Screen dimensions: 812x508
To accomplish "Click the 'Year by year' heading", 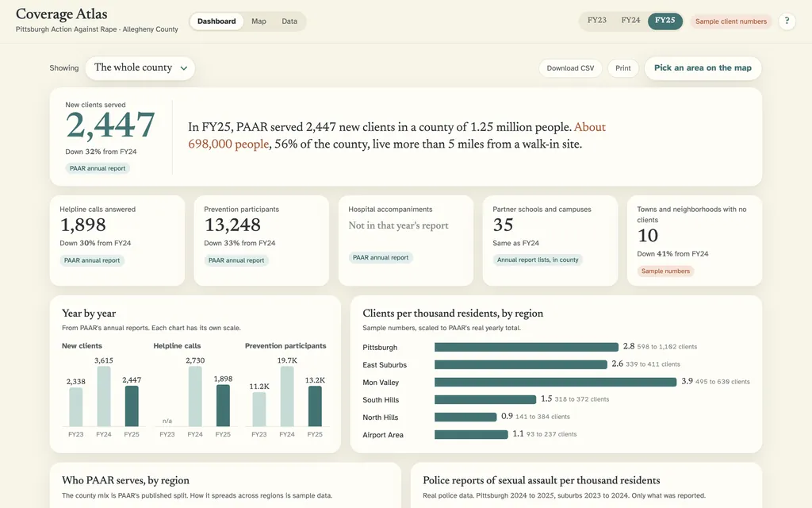I will click(x=89, y=314).
